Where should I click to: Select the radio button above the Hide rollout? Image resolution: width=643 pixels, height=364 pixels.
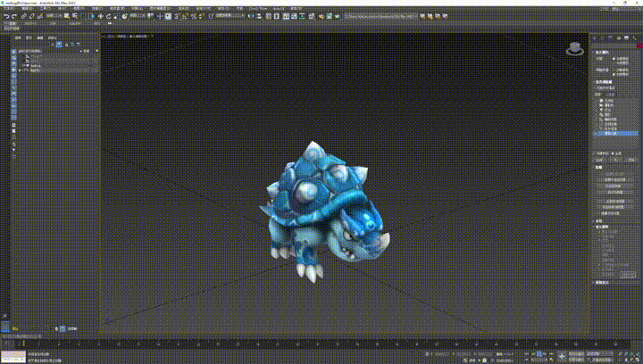tap(614, 153)
